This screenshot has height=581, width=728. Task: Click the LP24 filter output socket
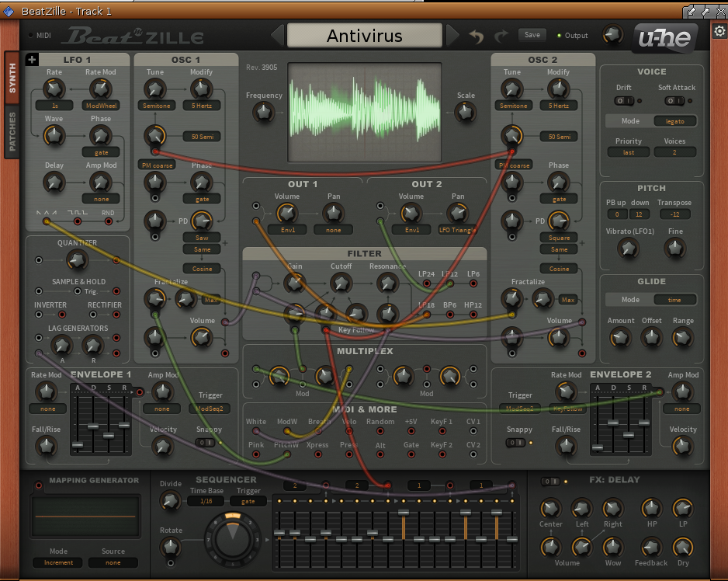click(x=426, y=283)
